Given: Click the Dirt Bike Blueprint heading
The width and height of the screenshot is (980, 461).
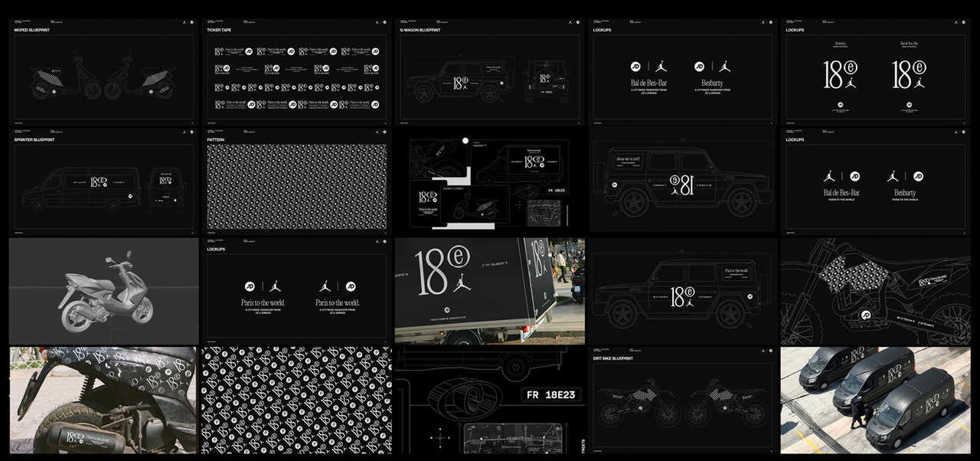Looking at the screenshot, I should click(x=612, y=358).
